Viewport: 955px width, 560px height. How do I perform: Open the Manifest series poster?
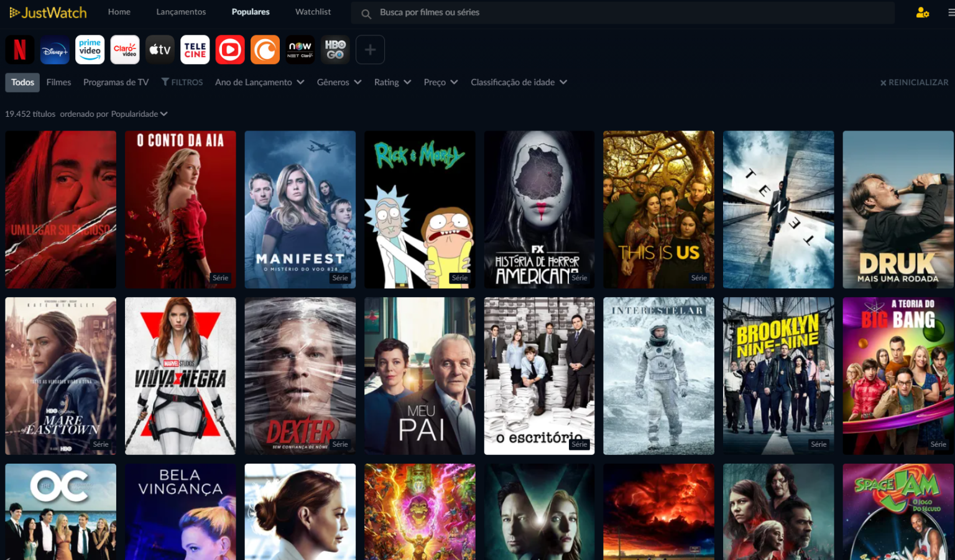click(x=300, y=209)
